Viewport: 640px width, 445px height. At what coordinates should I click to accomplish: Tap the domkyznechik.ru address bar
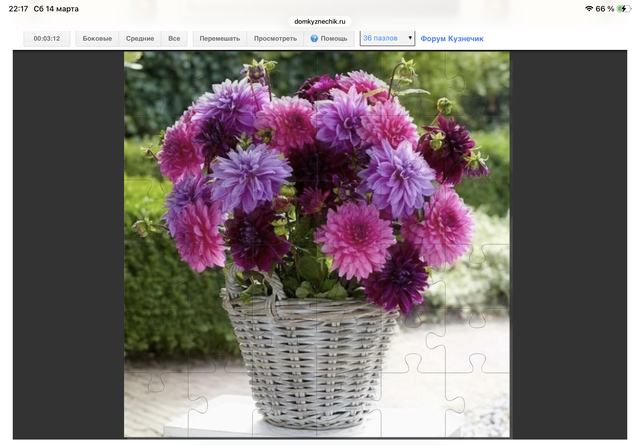point(319,20)
